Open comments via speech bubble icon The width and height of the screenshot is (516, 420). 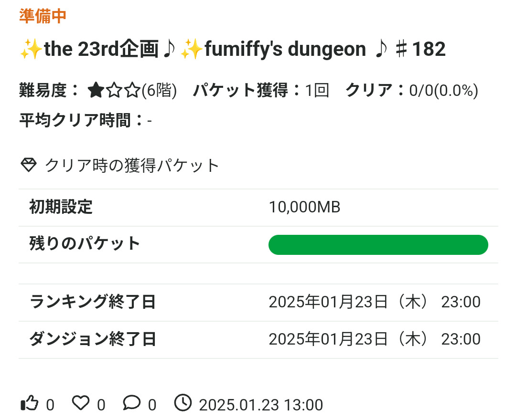(131, 404)
